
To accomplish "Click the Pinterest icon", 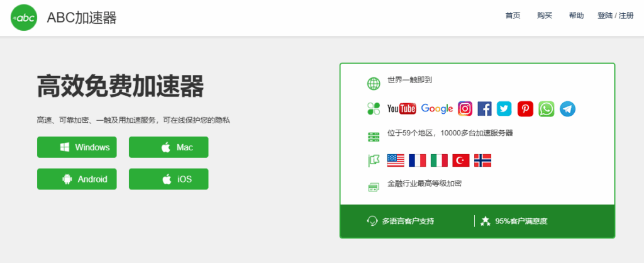I will pyautogui.click(x=525, y=109).
